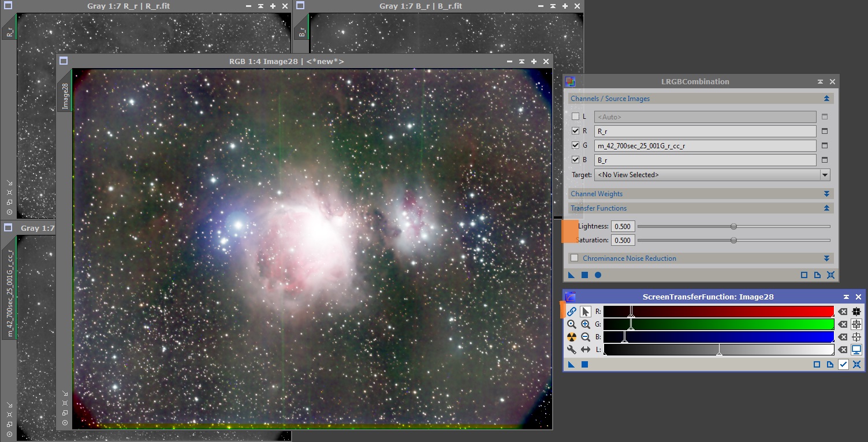868x442 pixels.
Task: Click the G source image field
Action: 705,145
